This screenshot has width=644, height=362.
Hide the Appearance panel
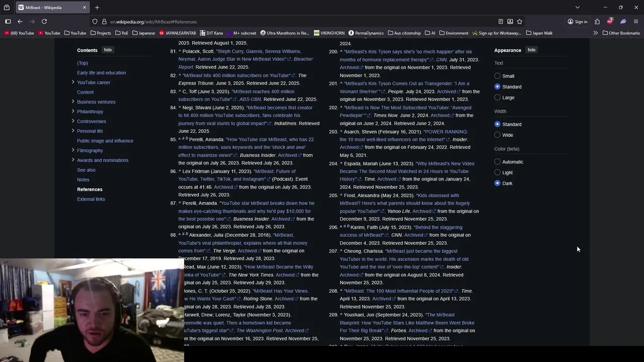coord(532,50)
